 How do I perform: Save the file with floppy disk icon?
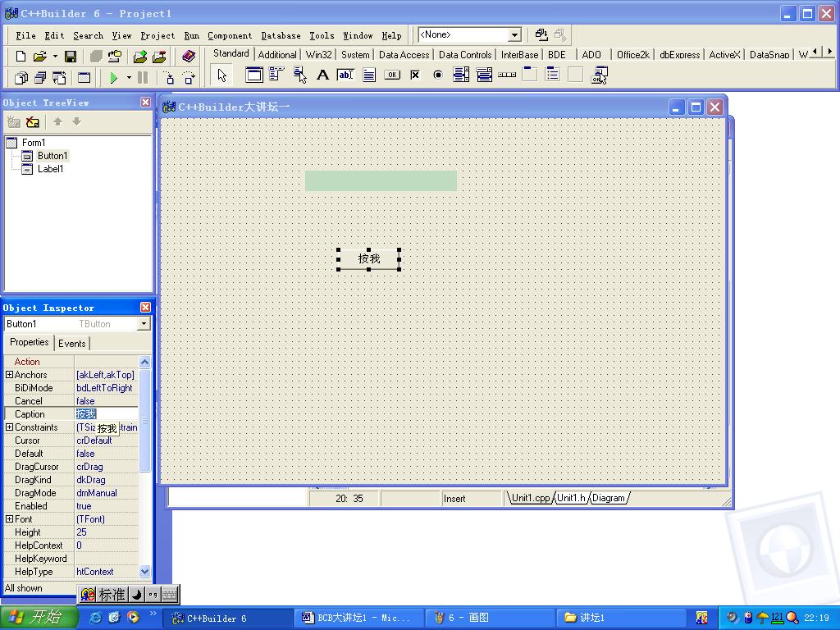(x=71, y=57)
